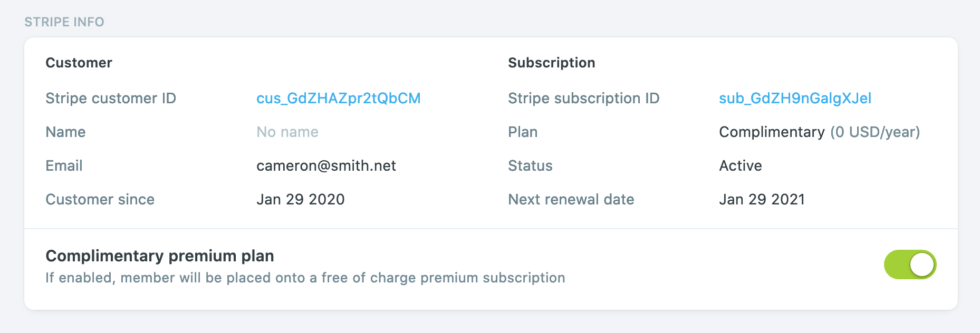Click the 'Customer since' label

click(100, 200)
